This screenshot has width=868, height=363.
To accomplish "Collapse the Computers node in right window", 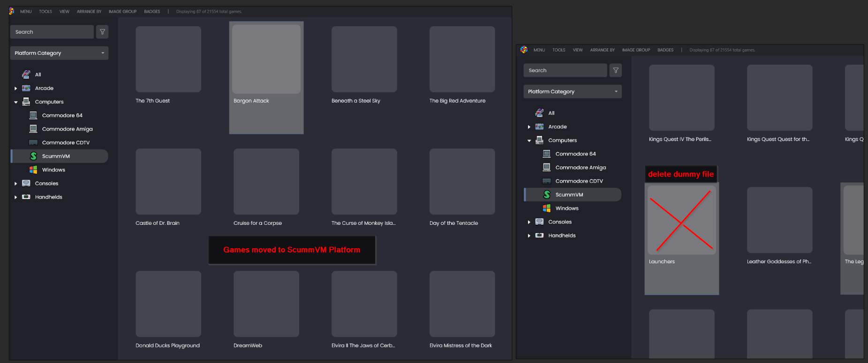I will [x=529, y=141].
